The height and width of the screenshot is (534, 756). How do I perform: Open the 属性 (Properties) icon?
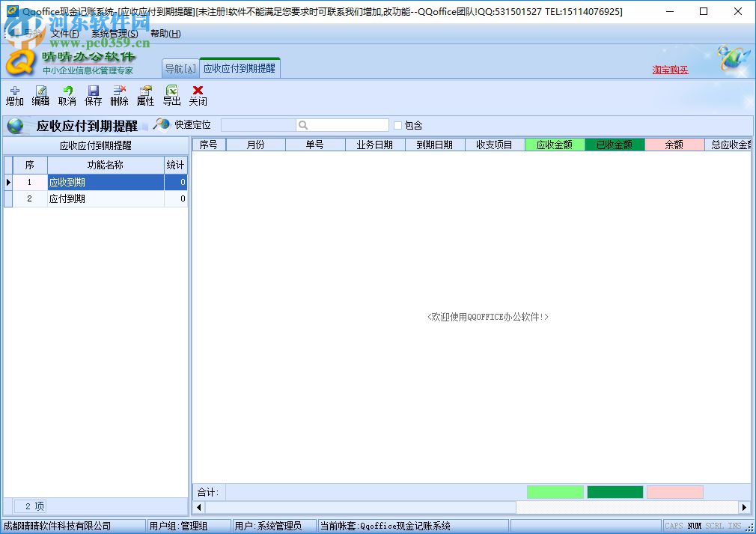144,96
